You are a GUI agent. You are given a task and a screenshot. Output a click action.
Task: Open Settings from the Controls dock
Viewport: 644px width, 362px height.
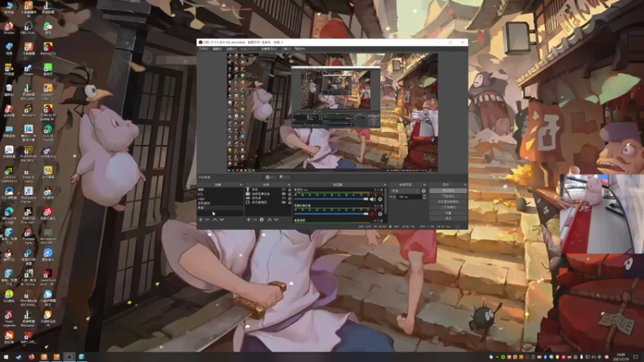point(448,213)
